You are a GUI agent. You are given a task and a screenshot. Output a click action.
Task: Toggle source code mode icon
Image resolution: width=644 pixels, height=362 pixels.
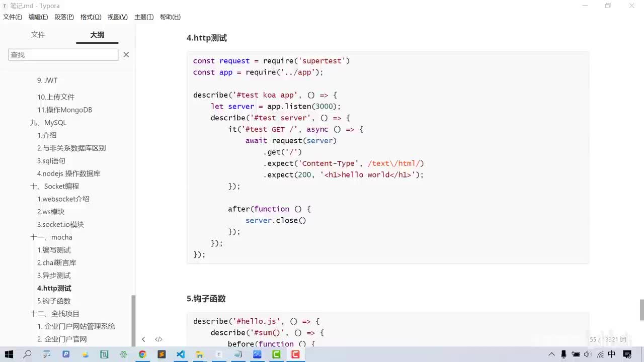click(158, 339)
